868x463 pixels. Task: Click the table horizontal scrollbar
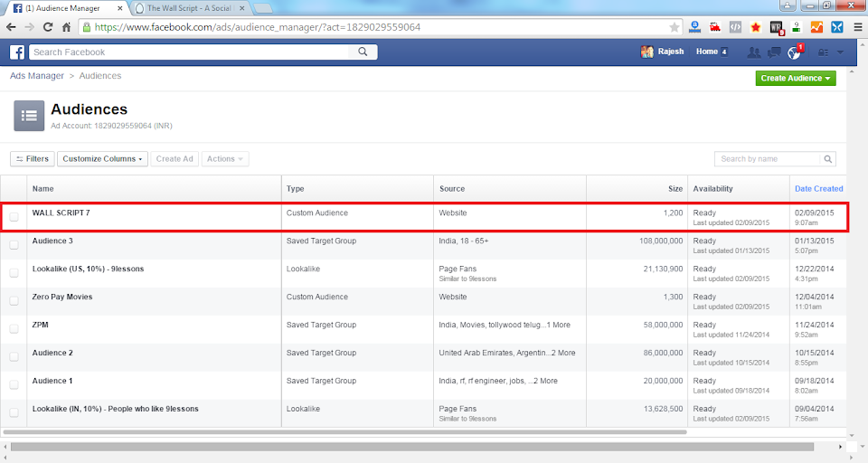[344, 432]
